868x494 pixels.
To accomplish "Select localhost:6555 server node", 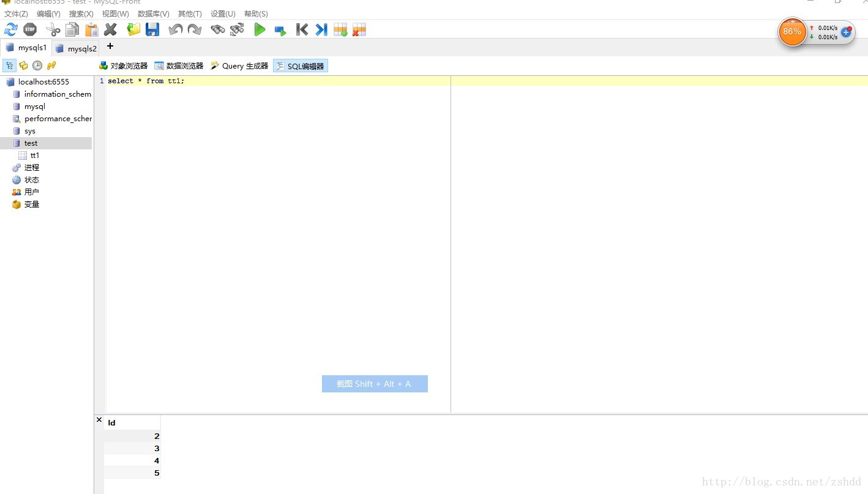I will [x=43, y=81].
